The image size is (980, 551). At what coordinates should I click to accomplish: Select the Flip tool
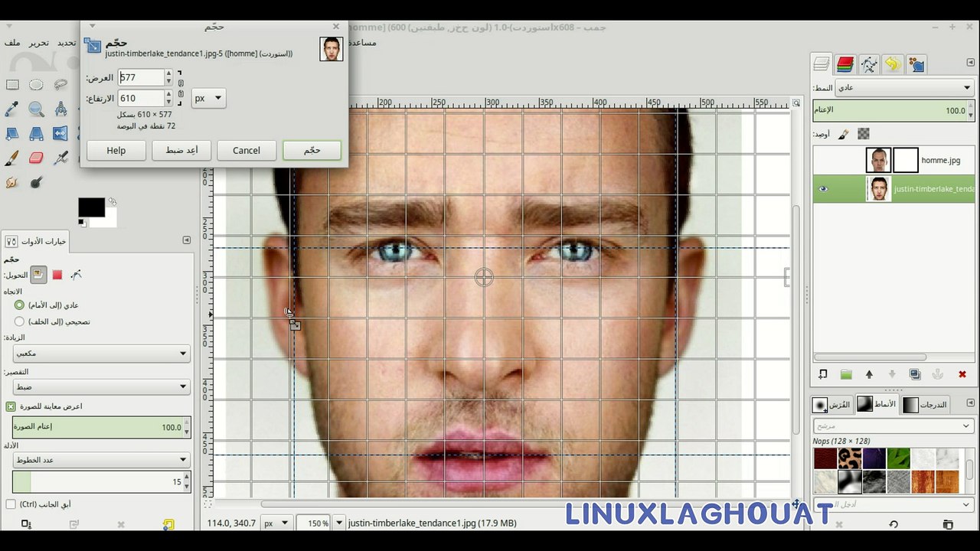tap(60, 134)
